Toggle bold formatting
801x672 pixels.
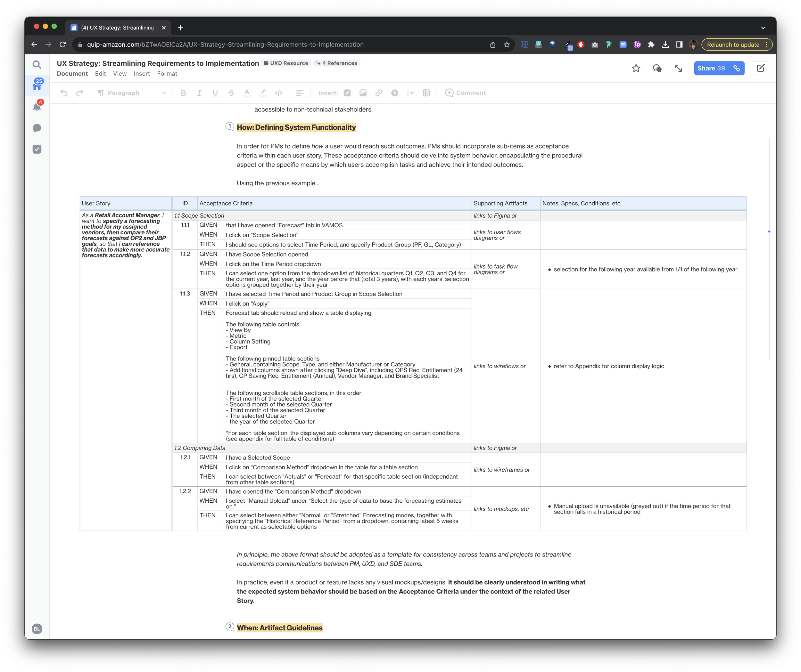(x=183, y=93)
